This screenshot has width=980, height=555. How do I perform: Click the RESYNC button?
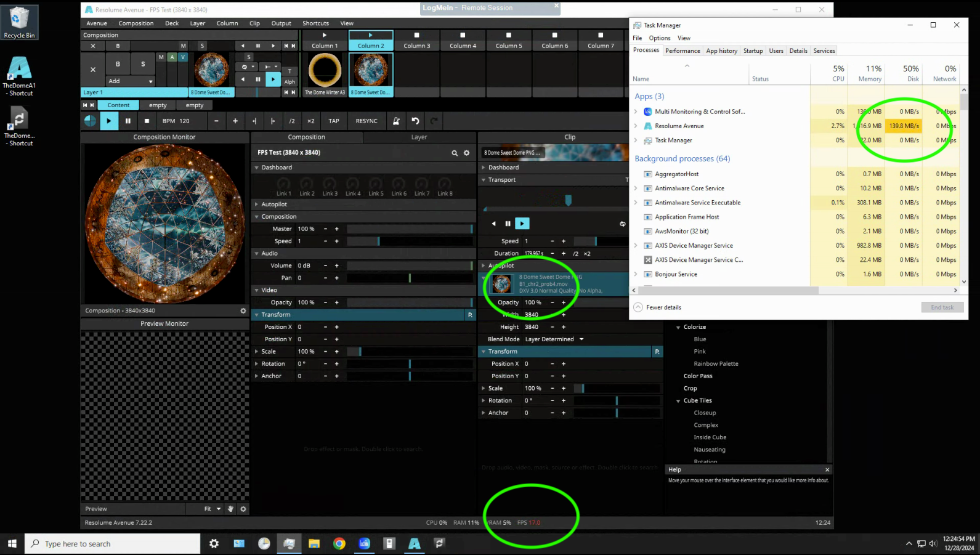[x=366, y=121]
